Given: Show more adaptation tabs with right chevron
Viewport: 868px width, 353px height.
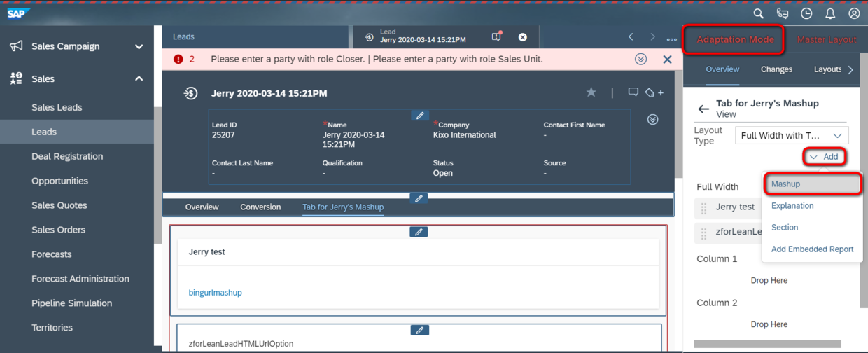Looking at the screenshot, I should point(850,69).
